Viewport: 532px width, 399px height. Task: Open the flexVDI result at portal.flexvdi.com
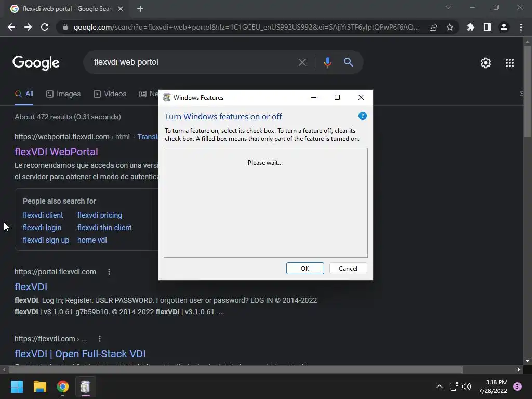pyautogui.click(x=31, y=287)
